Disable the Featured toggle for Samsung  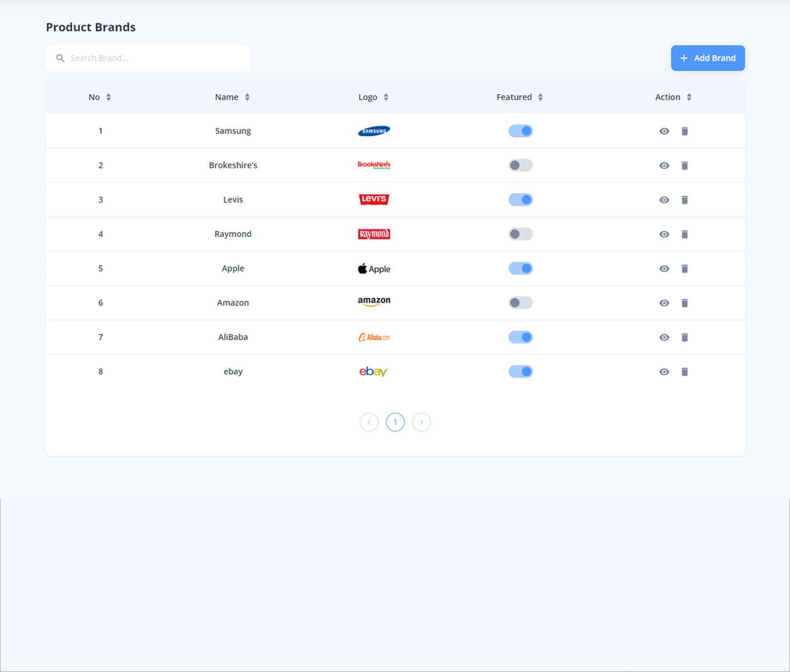pos(520,130)
